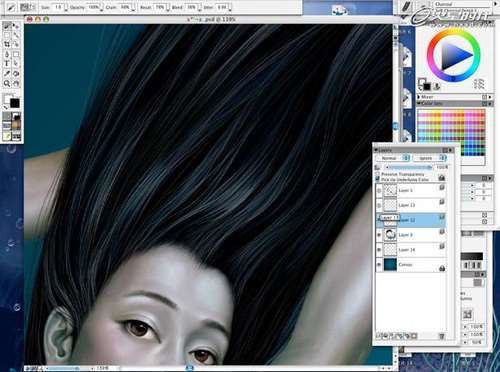Select the Layer Adjuster tool
The height and width of the screenshot is (372, 500).
coord(16,26)
